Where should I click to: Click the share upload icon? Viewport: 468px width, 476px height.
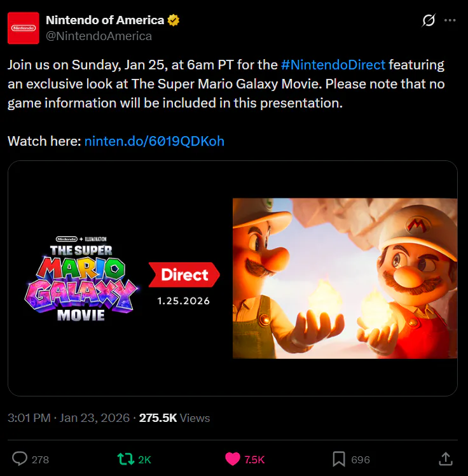(x=446, y=459)
